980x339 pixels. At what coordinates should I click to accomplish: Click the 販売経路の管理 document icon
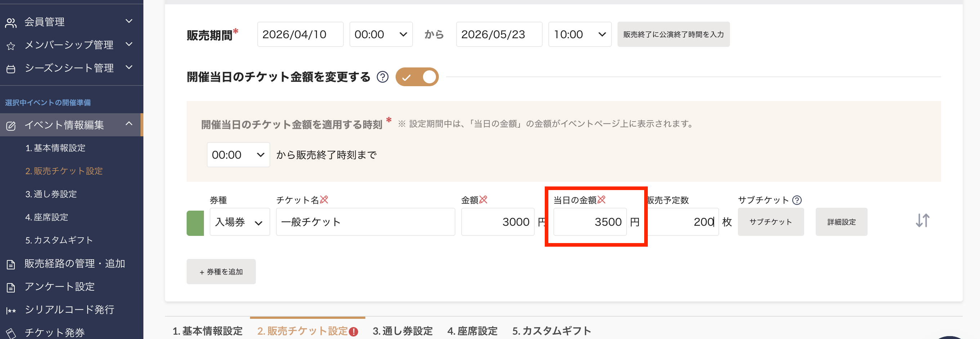click(x=11, y=264)
